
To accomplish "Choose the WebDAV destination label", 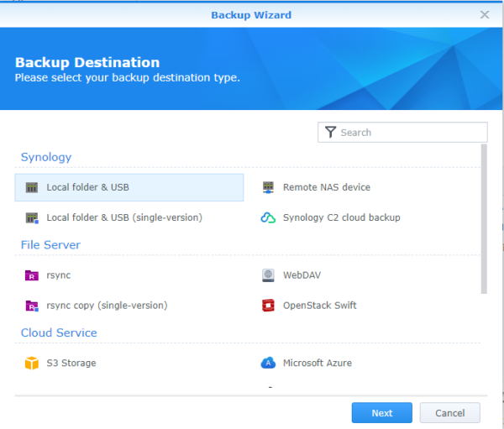I will coord(302,275).
